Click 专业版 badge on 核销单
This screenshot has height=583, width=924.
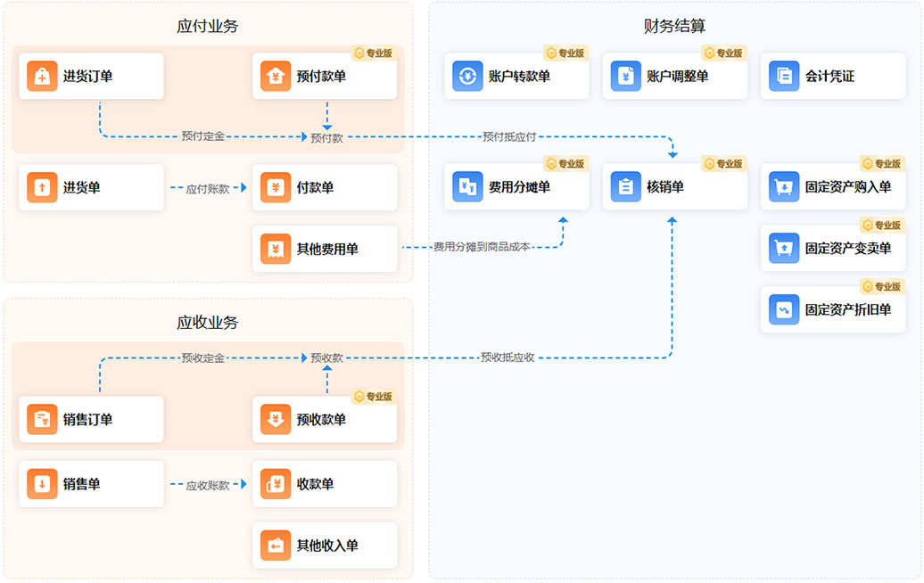tap(723, 164)
